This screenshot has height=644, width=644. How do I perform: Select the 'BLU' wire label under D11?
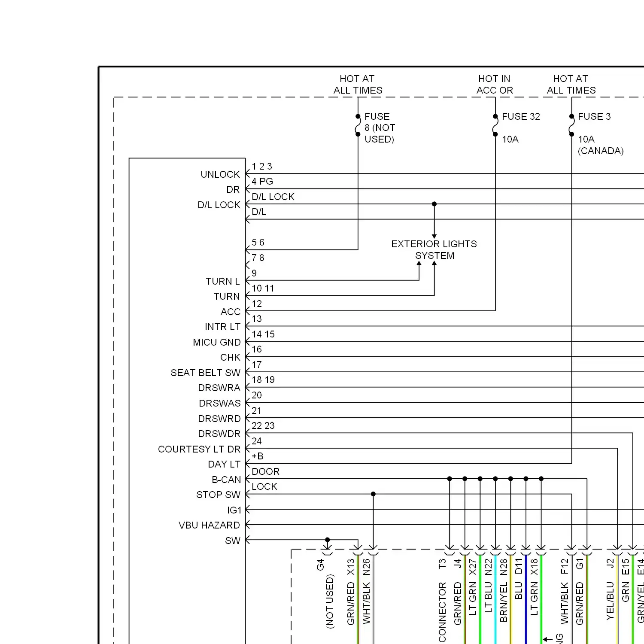(x=519, y=591)
